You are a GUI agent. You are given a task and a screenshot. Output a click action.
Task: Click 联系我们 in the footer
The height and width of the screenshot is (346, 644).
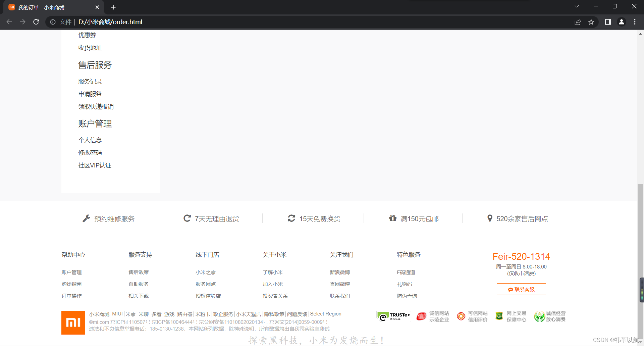[x=340, y=296]
